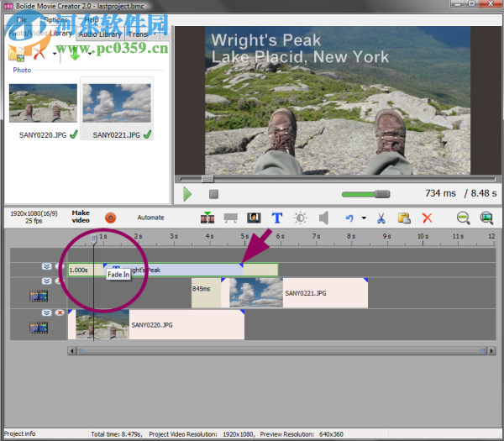Image resolution: width=504 pixels, height=441 pixels.
Task: Select the SANY0220.JPG timeline clip
Action: click(x=156, y=324)
